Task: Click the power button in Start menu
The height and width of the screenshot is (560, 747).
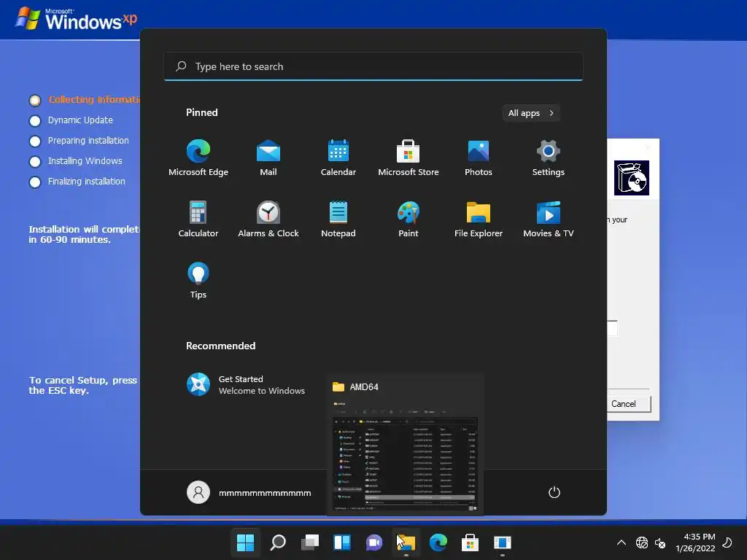Action: coord(554,492)
